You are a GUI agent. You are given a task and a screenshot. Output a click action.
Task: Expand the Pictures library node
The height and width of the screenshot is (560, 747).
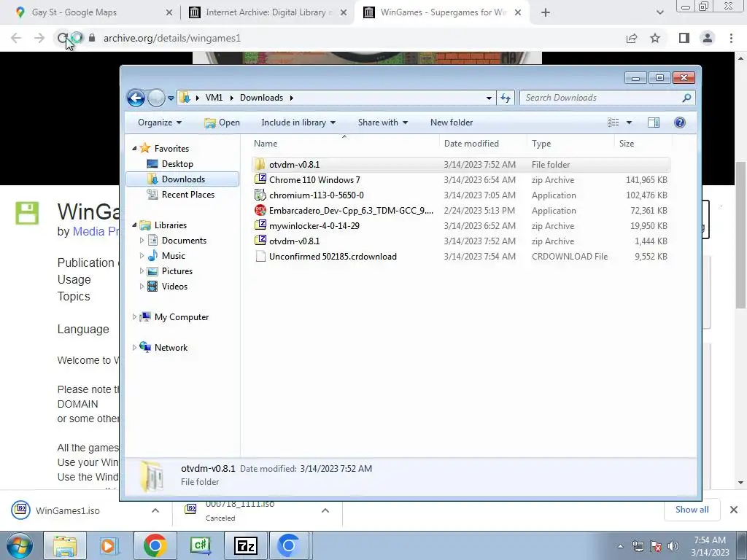tap(142, 271)
